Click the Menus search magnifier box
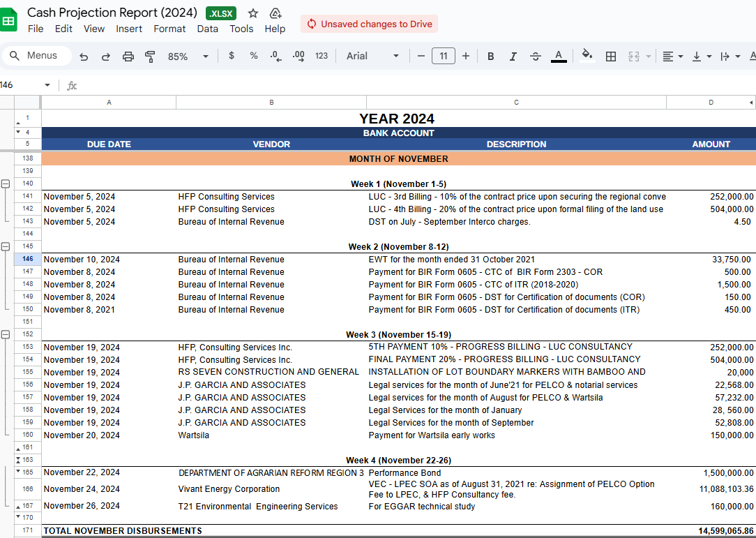Image resolution: width=756 pixels, height=538 pixels. pyautogui.click(x=37, y=56)
